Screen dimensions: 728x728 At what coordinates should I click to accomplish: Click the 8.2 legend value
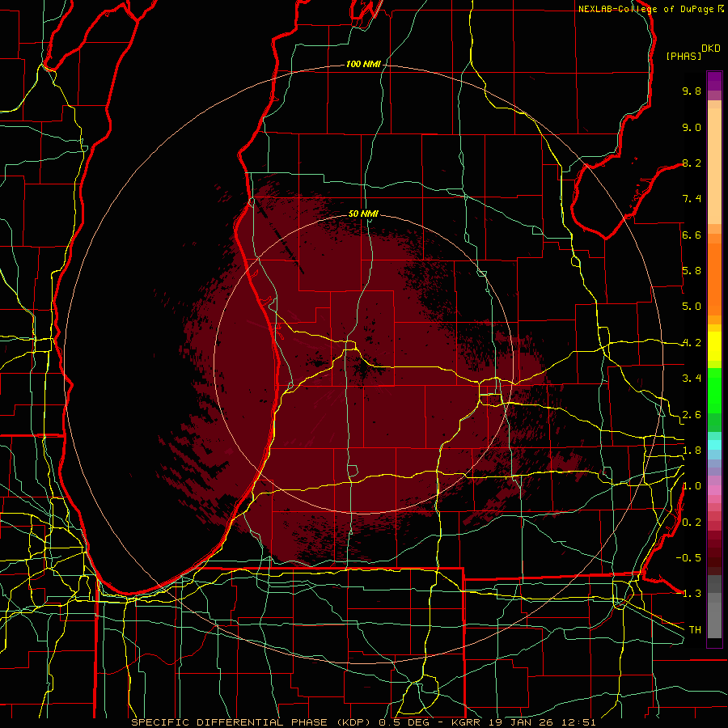pos(692,163)
